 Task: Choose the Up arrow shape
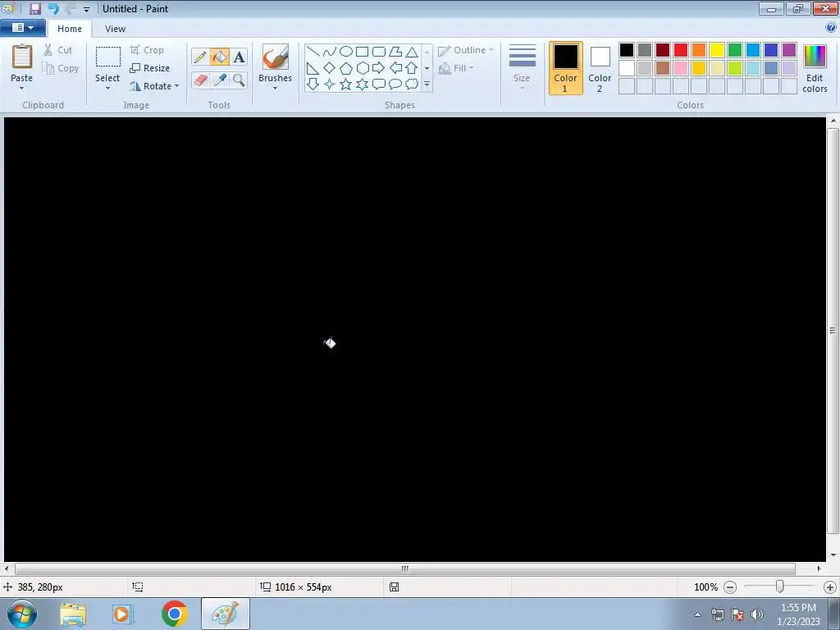[x=412, y=68]
